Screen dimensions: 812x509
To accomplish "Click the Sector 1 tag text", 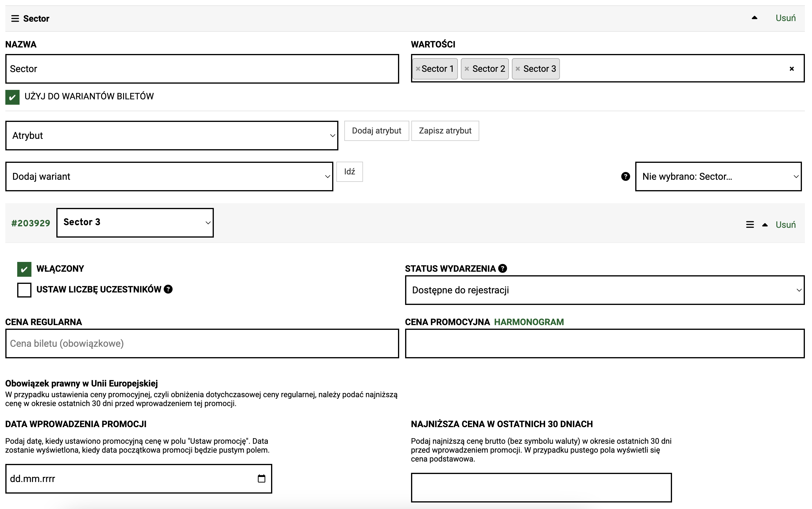I will 437,69.
